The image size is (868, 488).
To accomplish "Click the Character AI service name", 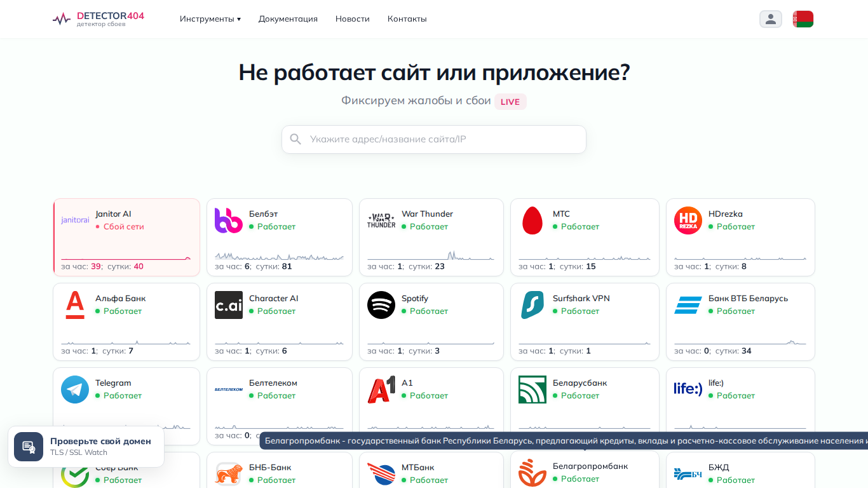I will tap(274, 299).
